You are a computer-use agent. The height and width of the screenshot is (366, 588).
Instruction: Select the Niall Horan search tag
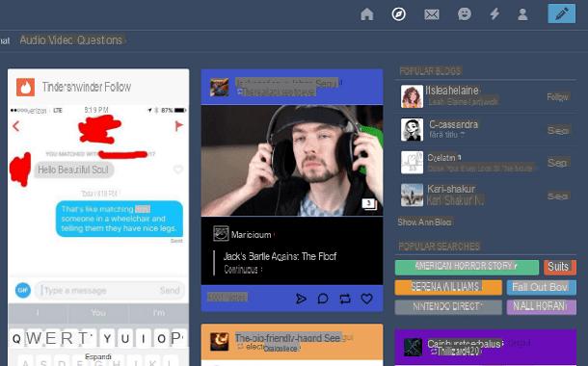click(542, 307)
